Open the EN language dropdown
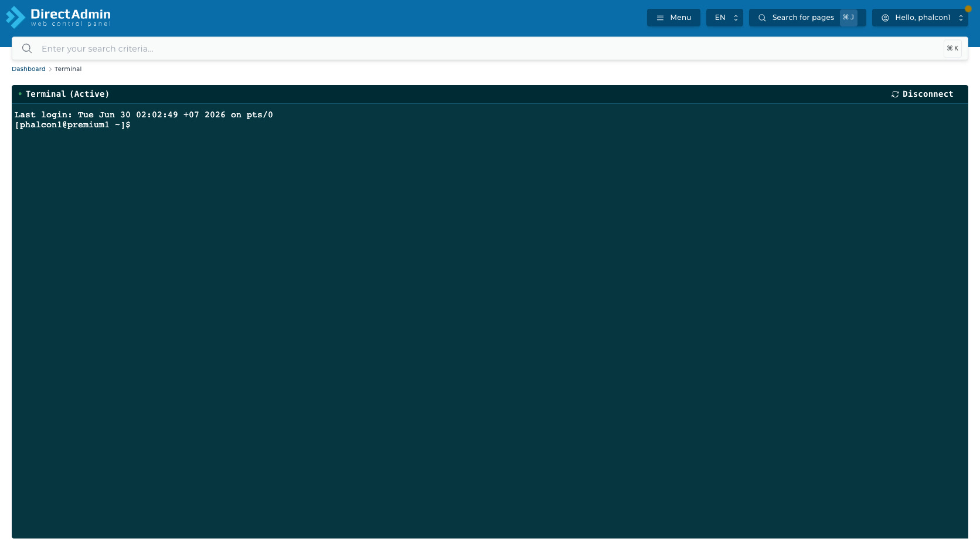The width and height of the screenshot is (980, 552). (724, 18)
